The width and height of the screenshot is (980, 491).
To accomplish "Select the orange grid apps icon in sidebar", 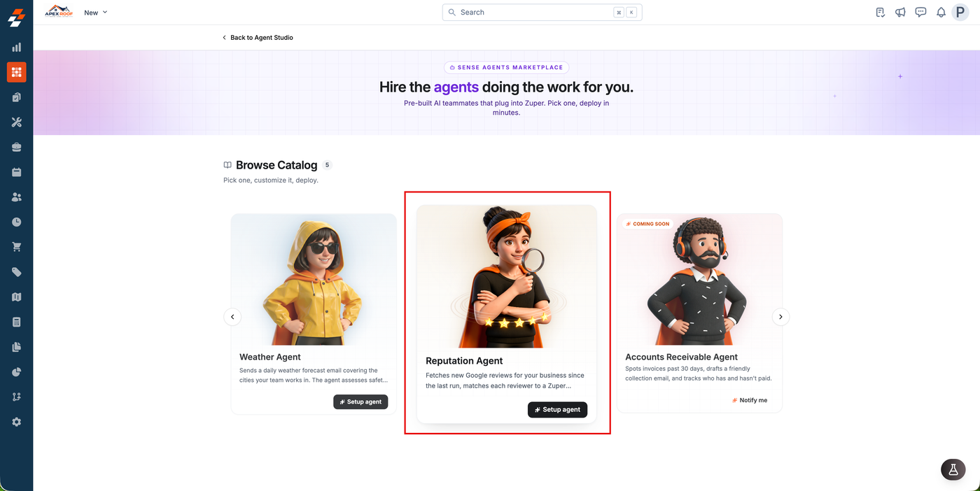I will (17, 72).
